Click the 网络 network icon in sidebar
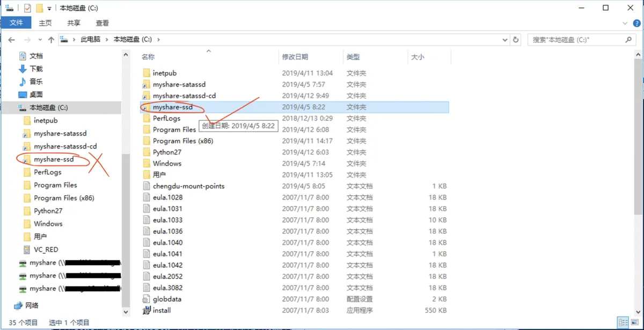The image size is (644, 330). [18, 305]
